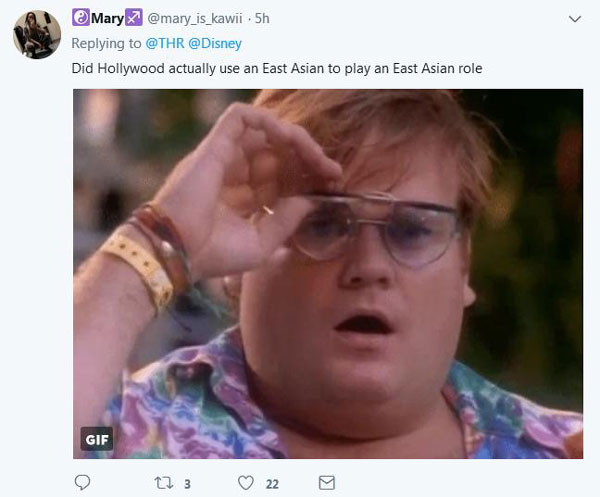
Task: Click the tweet text about Hollywood
Action: click(277, 68)
